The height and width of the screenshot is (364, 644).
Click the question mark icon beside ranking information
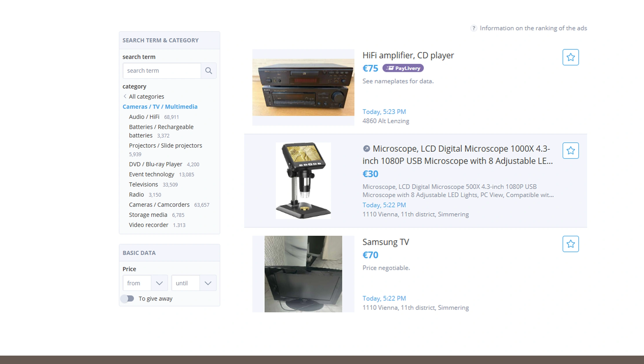tap(473, 28)
